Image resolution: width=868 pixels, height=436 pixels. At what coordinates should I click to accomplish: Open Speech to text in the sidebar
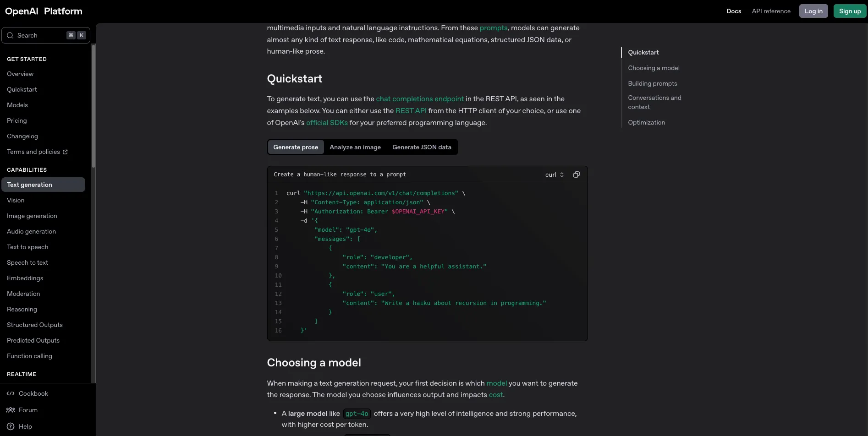pyautogui.click(x=27, y=262)
